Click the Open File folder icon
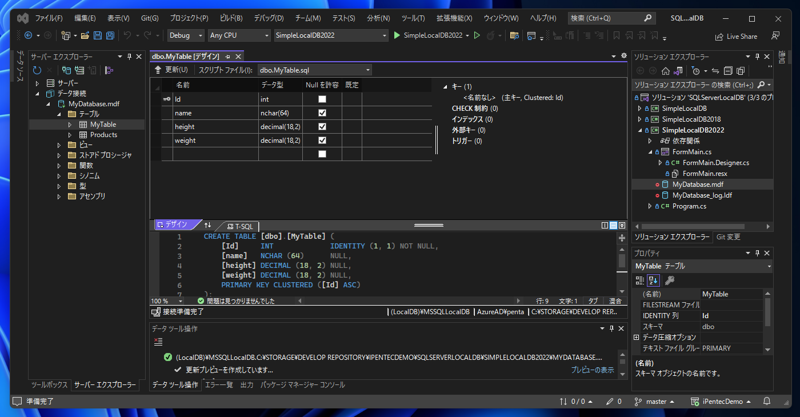This screenshot has width=800, height=417. [85, 36]
